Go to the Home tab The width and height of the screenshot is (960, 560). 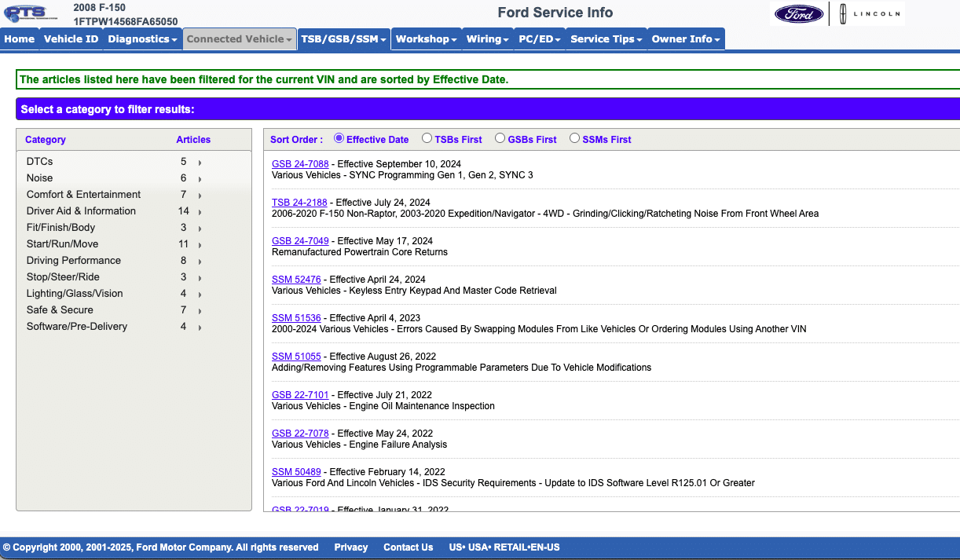pos(19,39)
